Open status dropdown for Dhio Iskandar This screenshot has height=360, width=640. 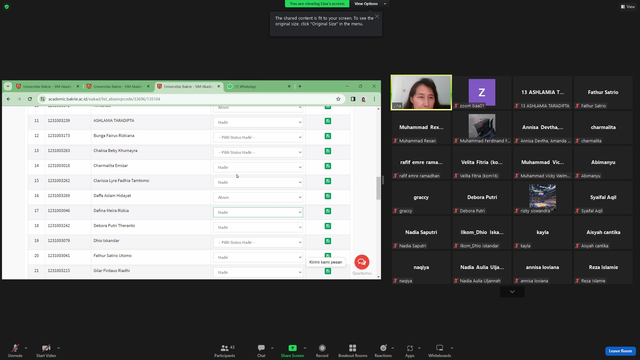coord(258,242)
